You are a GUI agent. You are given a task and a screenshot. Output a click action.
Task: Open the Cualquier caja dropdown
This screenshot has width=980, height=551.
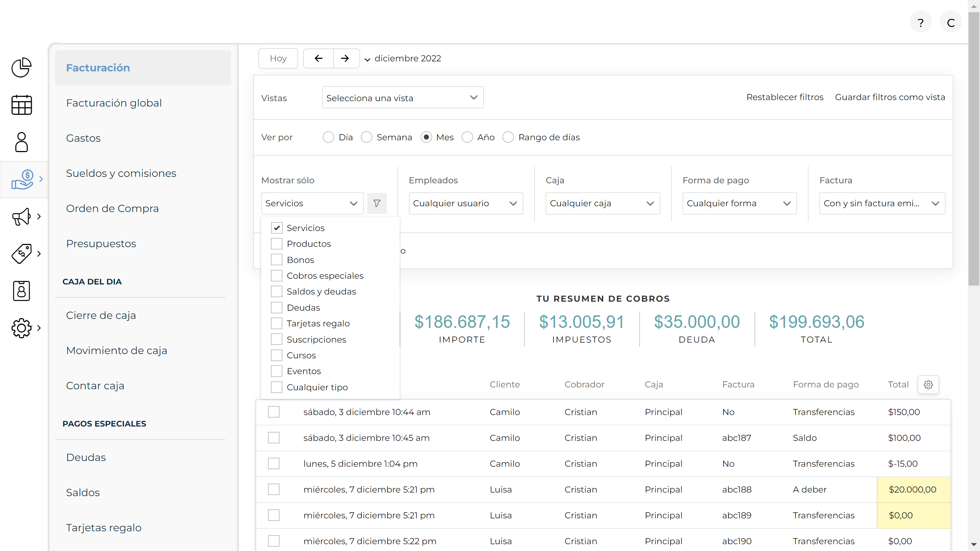[x=603, y=203]
